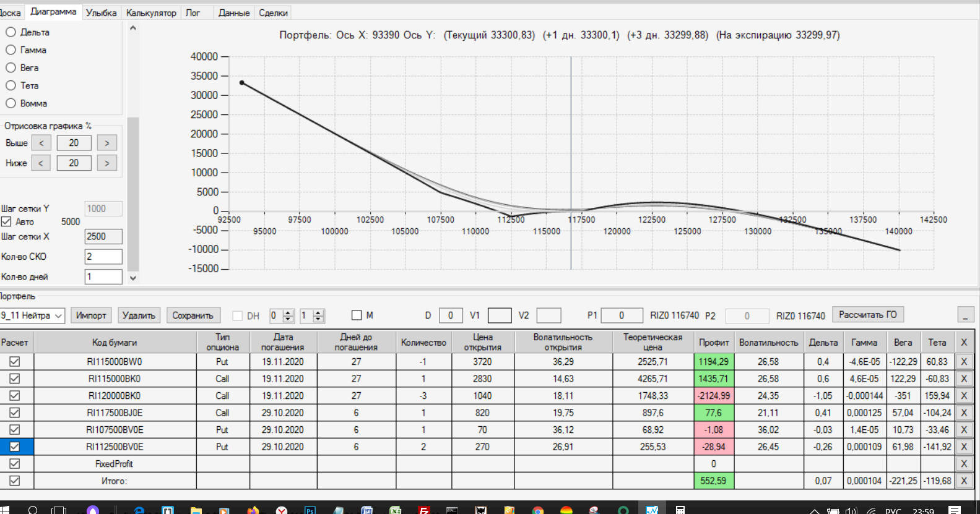Image resolution: width=980 pixels, height=514 pixels.
Task: Enable the M checkbox
Action: (357, 315)
